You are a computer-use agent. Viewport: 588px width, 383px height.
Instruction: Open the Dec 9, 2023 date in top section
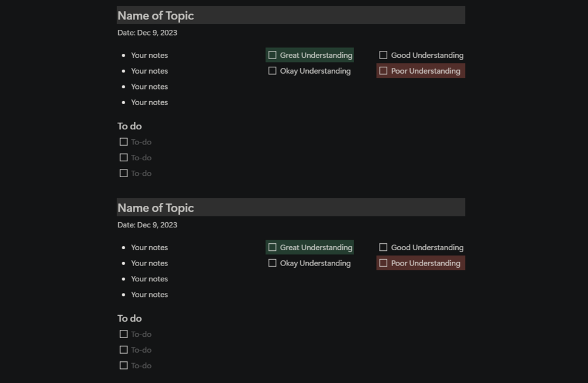pyautogui.click(x=157, y=33)
